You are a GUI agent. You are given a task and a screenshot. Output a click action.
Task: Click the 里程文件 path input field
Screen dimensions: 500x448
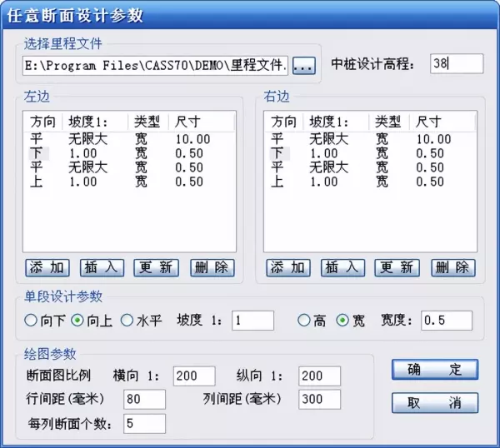tap(155, 66)
